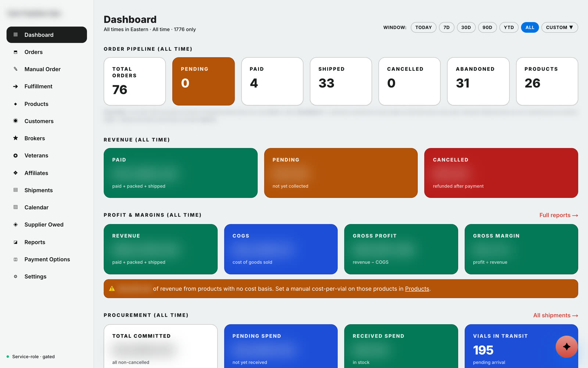
Task: Open Orders in the sidebar
Action: tap(47, 52)
